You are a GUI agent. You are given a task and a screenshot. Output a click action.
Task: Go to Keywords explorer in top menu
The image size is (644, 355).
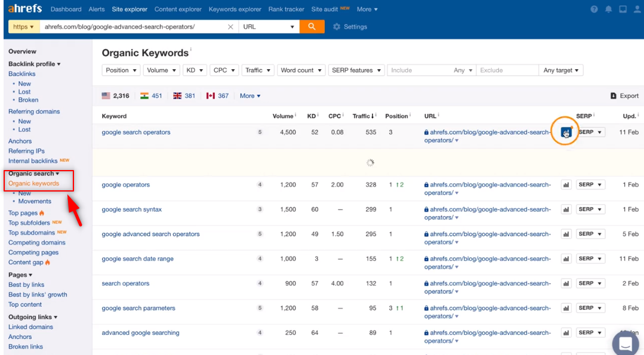235,10
